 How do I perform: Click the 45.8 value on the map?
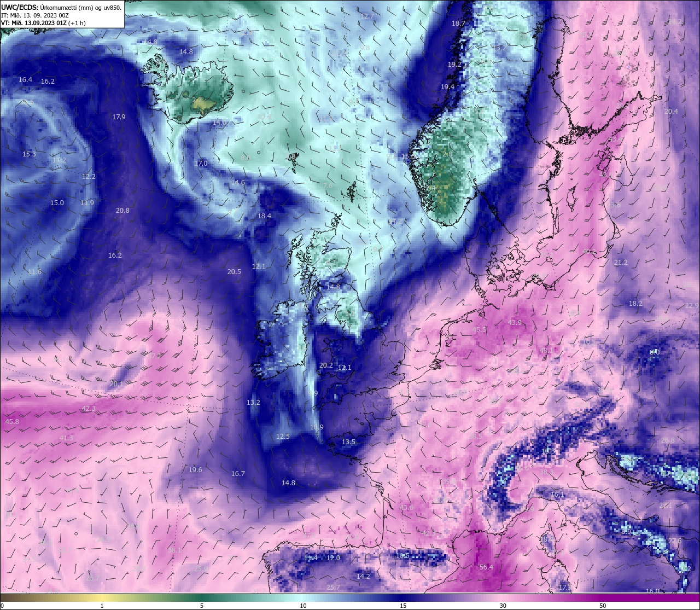pyautogui.click(x=11, y=421)
